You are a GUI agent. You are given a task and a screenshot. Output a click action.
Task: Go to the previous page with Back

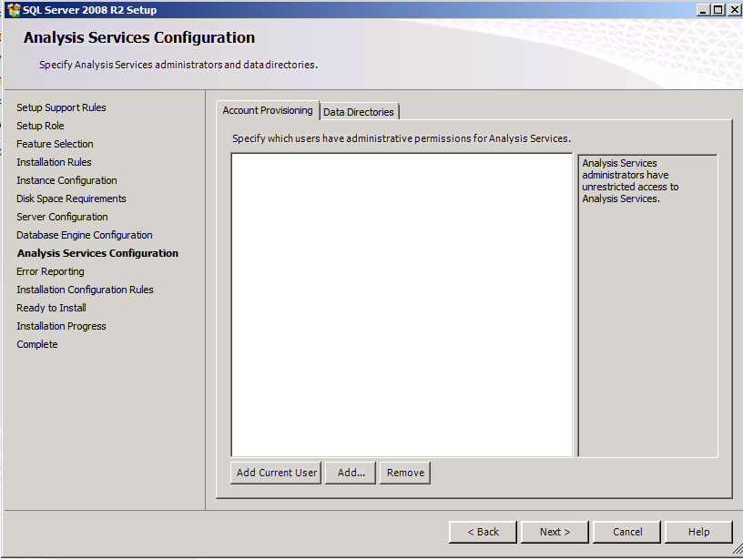pos(483,532)
